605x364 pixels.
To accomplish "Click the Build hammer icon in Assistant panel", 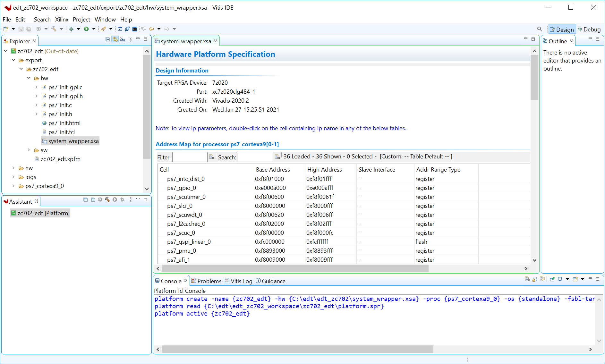I will click(107, 200).
